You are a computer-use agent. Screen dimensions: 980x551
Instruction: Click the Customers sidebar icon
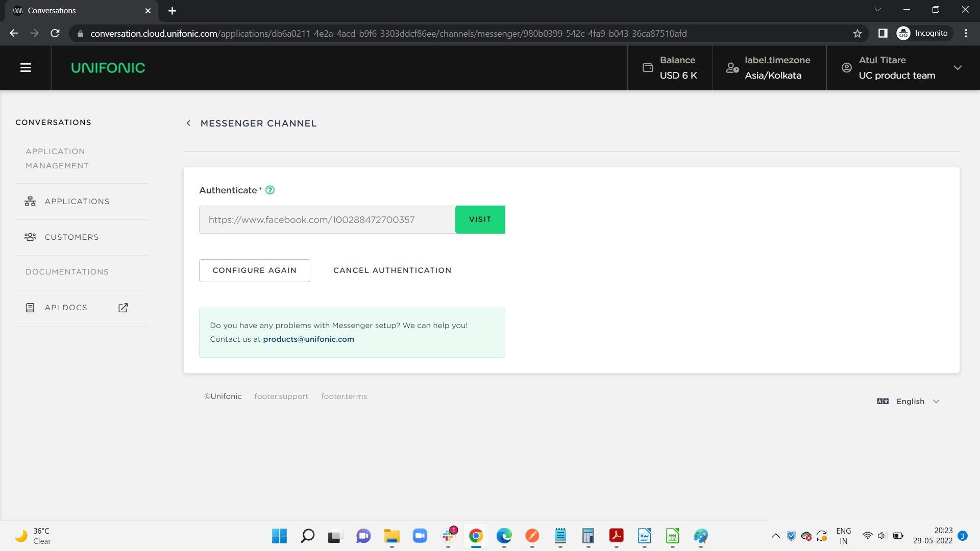coord(30,237)
